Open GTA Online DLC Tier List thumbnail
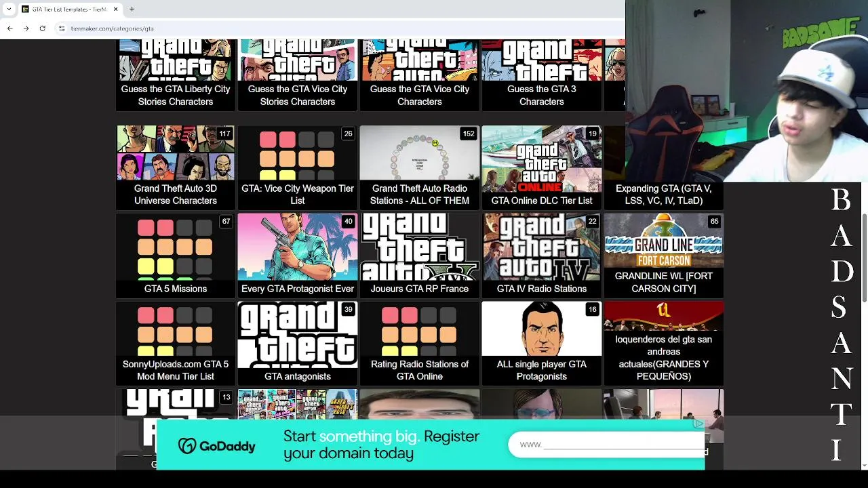This screenshot has width=868, height=488. coord(542,159)
